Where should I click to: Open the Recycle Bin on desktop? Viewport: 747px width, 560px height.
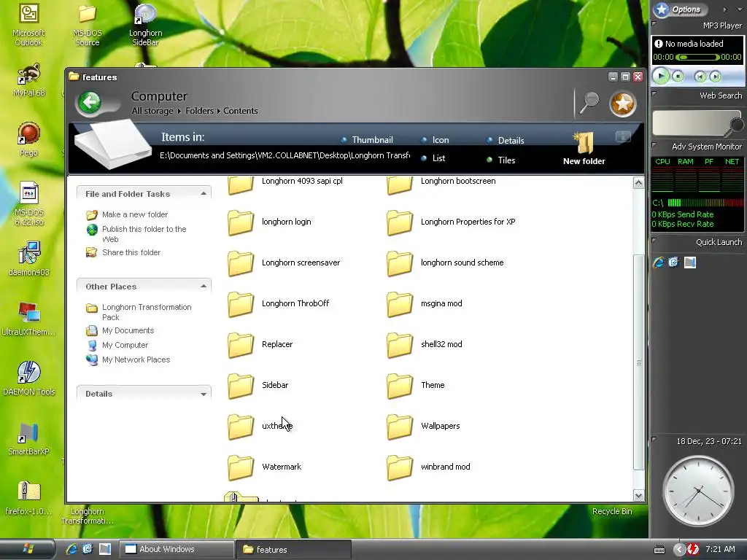612,511
